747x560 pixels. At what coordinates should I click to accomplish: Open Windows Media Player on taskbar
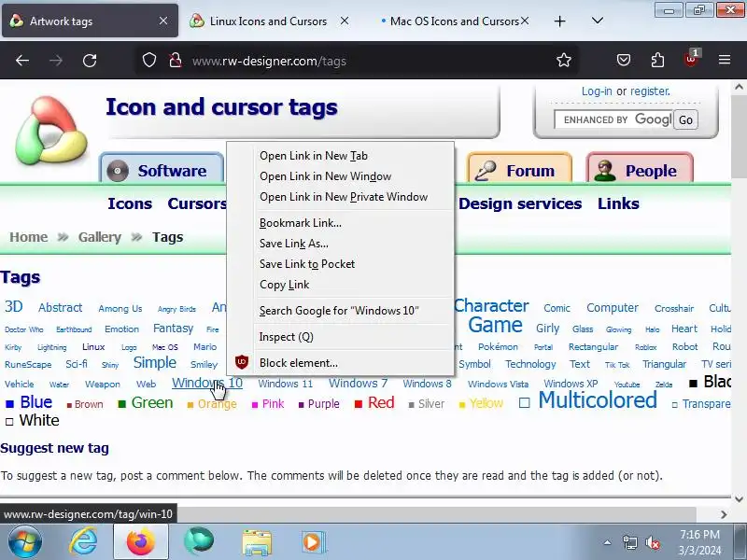313,542
